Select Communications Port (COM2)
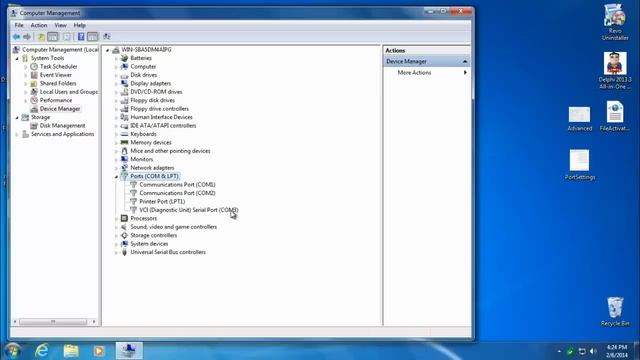This screenshot has width=640, height=360. [x=177, y=193]
